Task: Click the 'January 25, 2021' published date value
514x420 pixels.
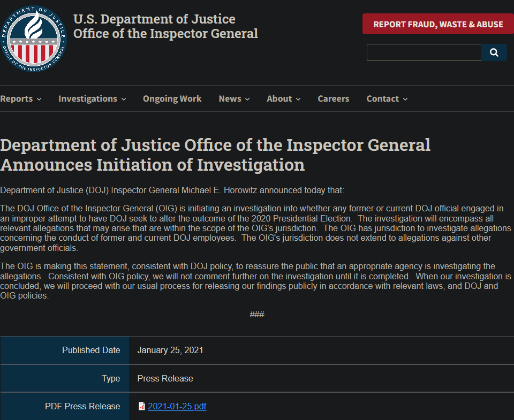Action: pos(170,350)
